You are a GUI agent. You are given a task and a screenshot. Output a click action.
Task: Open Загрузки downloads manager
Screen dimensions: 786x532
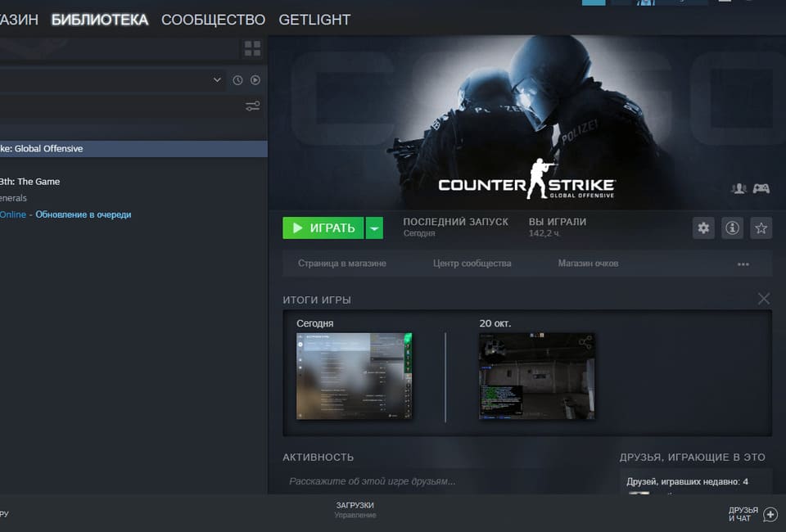pos(355,509)
